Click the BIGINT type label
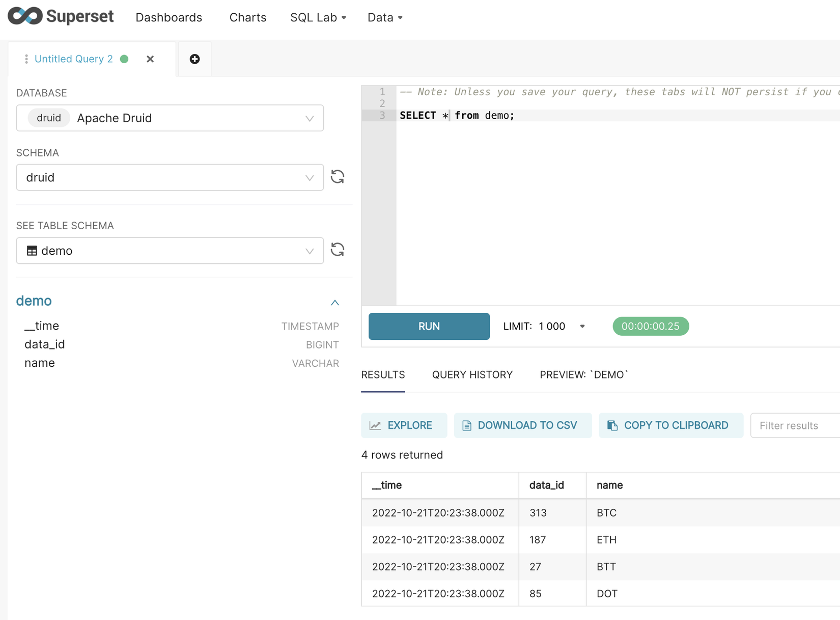Screen dimensions: 840x620 click(322, 345)
